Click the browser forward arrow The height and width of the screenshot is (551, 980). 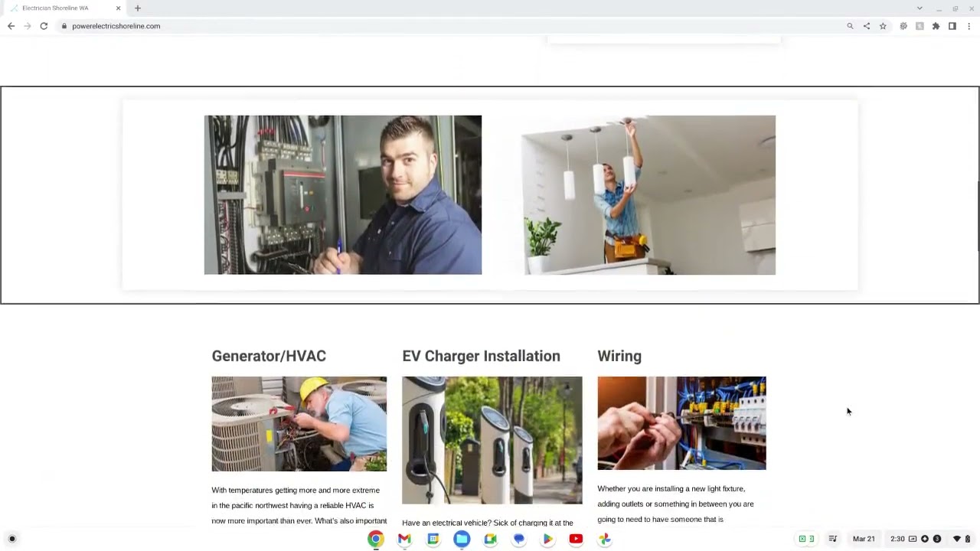pyautogui.click(x=27, y=26)
